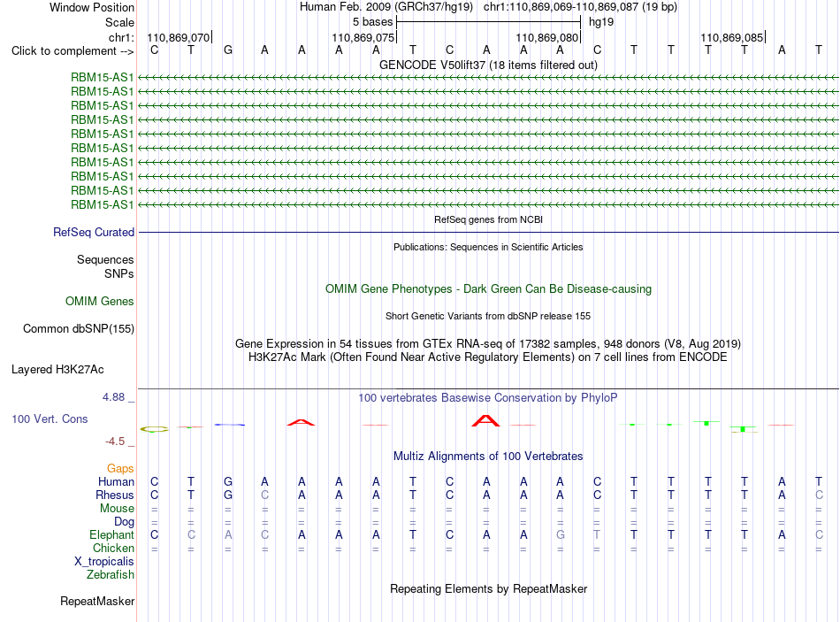Open "Multiz Alignments of 100 Vertebrates" title
The height and width of the screenshot is (622, 840).
[x=488, y=457]
